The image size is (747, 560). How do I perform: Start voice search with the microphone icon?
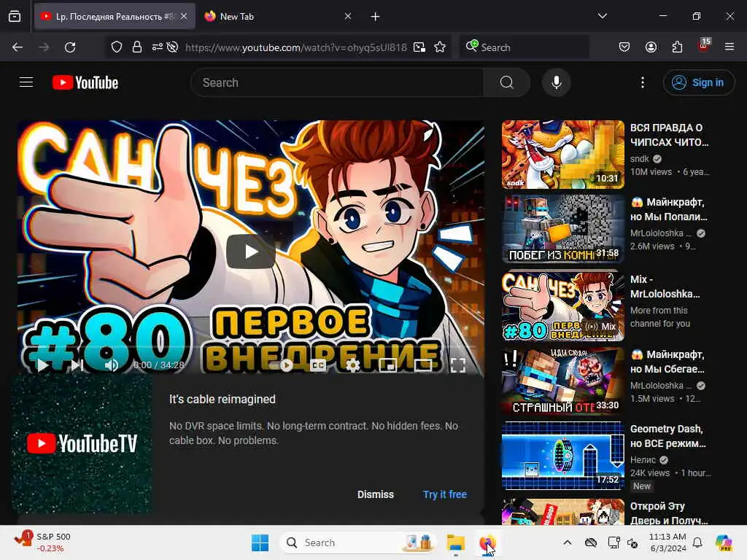click(x=556, y=82)
